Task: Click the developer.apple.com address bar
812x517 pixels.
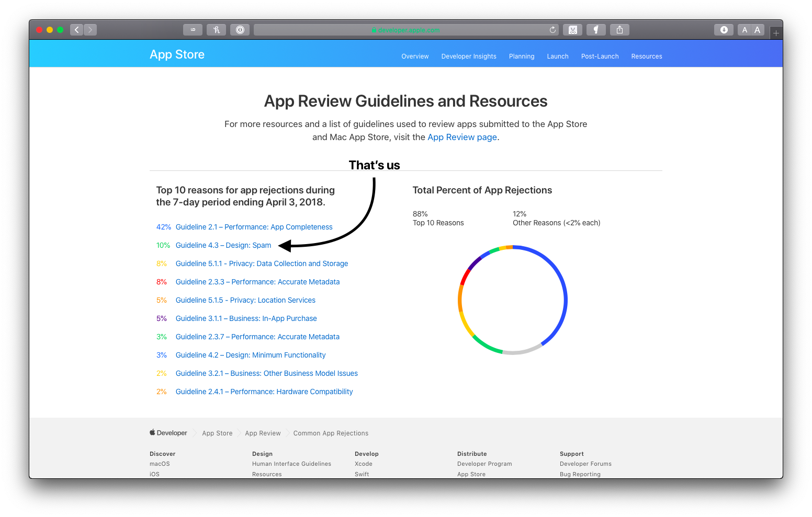Action: pos(406,30)
